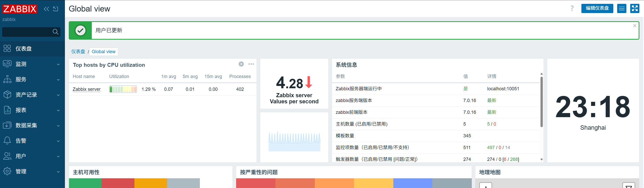Expand the 报表 menu chevron
Viewport: 644px width, 188px height.
coord(58,110)
